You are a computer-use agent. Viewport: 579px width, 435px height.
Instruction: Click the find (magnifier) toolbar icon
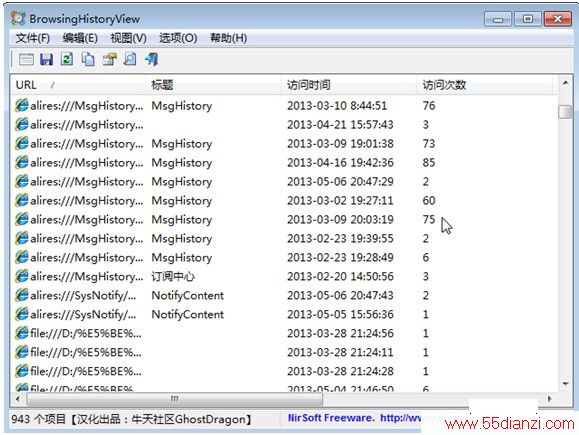pyautogui.click(x=130, y=59)
